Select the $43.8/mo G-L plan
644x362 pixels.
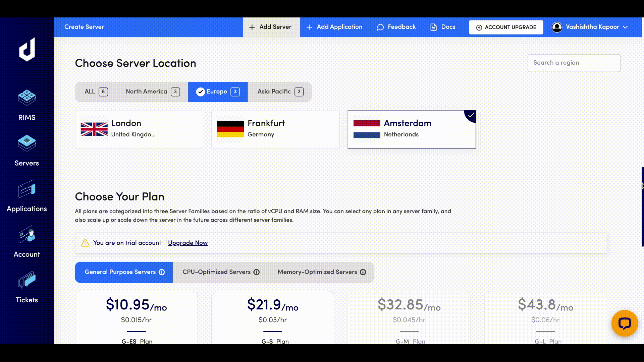545,317
